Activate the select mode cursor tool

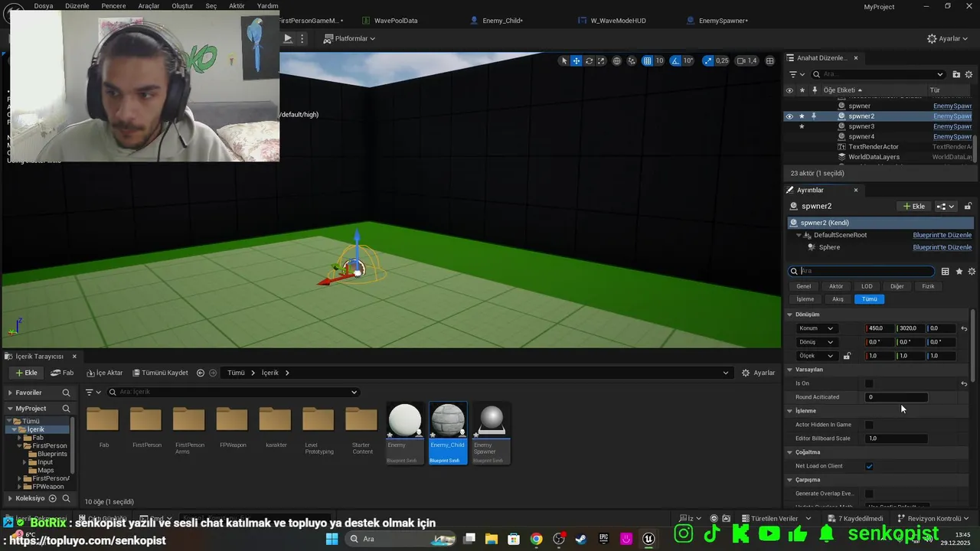[x=564, y=60]
